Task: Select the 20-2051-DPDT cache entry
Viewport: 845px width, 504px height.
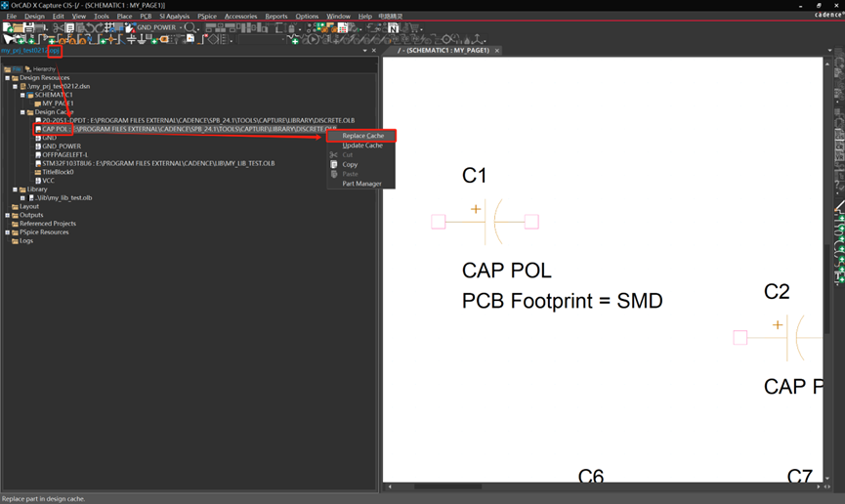Action: pyautogui.click(x=198, y=121)
